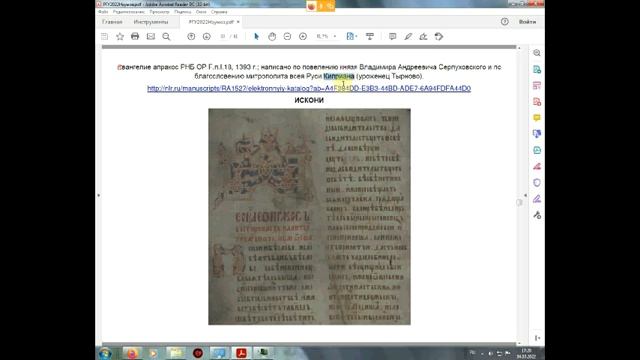The width and height of the screenshot is (640, 360).
Task: Click the share or stamp toolbar icon
Action: coord(439,37)
